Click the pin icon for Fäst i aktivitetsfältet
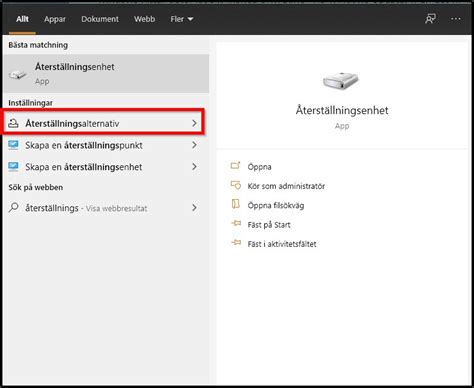 tap(236, 243)
